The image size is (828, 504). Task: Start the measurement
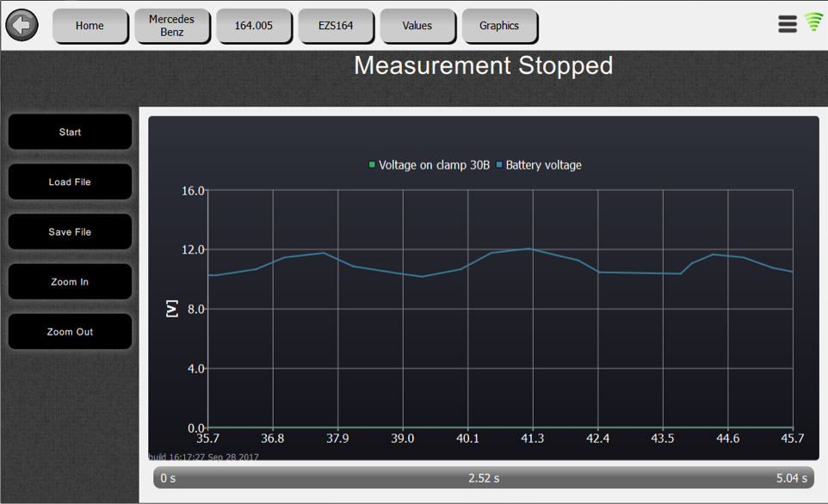pos(70,132)
